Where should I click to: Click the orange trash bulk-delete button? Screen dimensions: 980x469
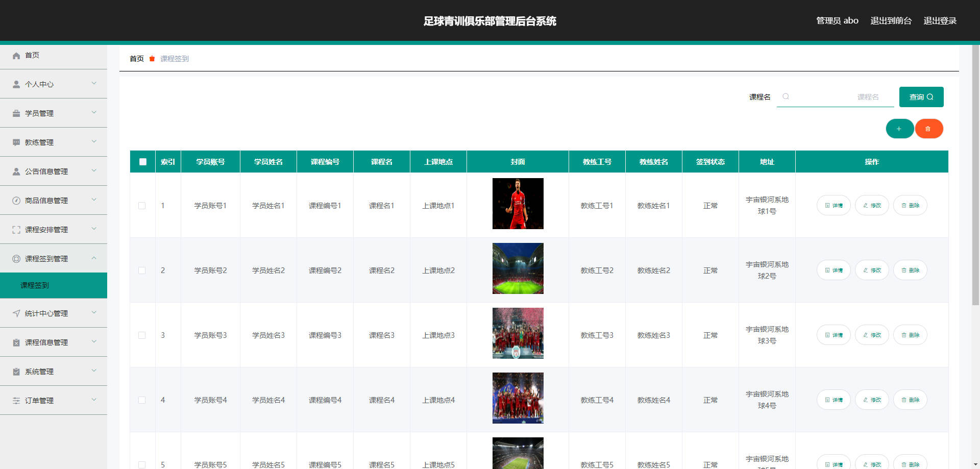[x=928, y=129]
